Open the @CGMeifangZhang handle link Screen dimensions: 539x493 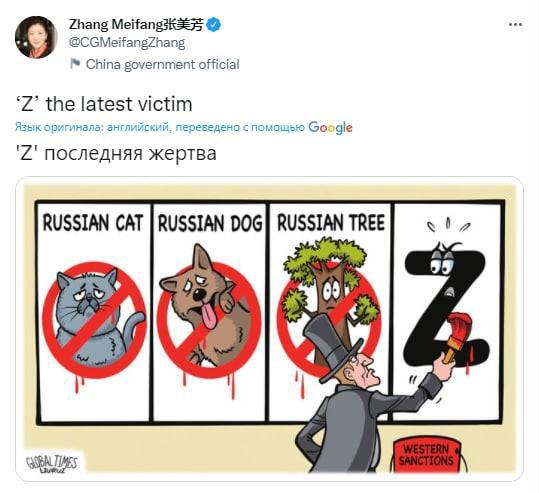pos(127,43)
